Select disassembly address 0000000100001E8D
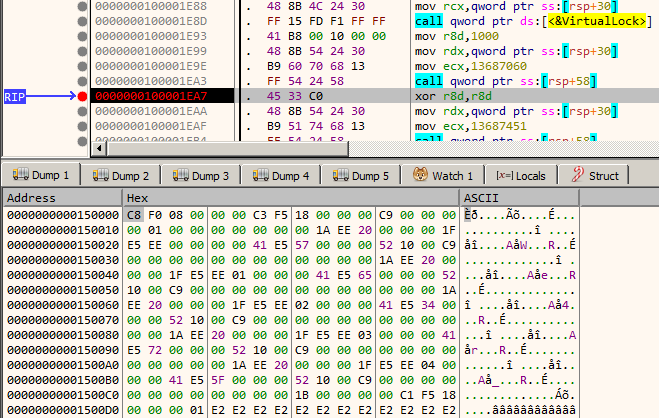659x418 pixels. pyautogui.click(x=151, y=21)
